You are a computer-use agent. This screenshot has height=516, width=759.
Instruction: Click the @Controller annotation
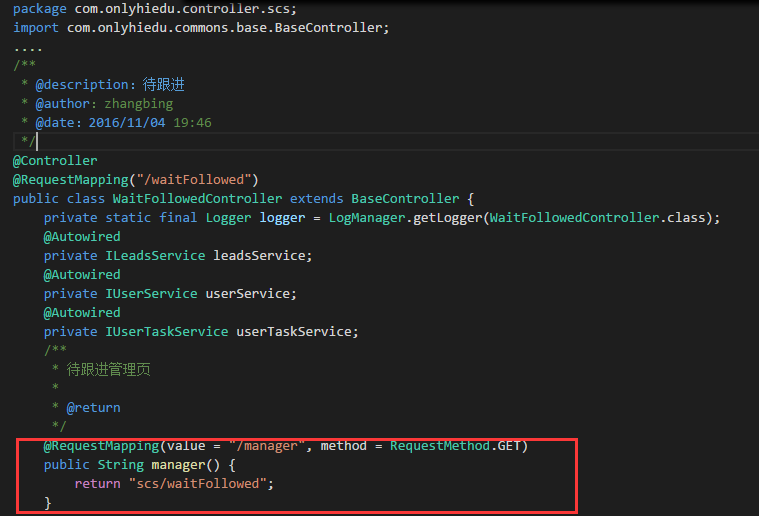tap(55, 160)
